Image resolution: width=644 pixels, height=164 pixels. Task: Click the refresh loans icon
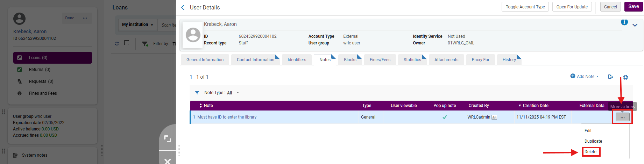pos(117,44)
